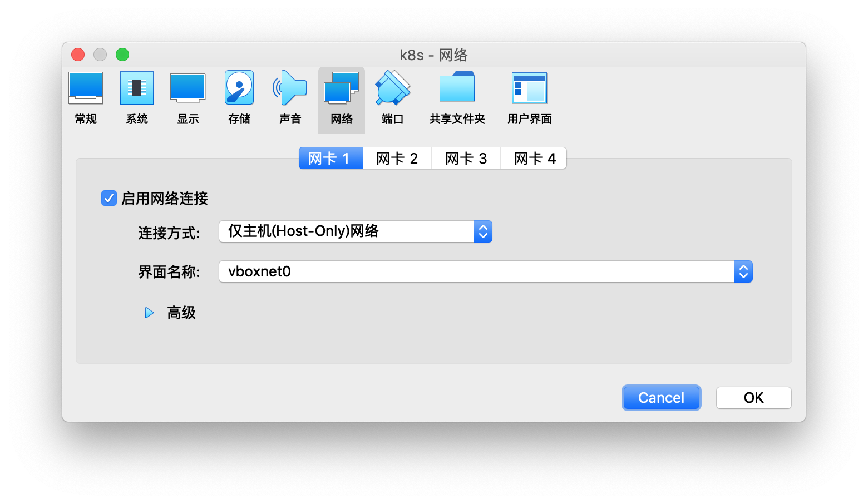Switch to the 网卡 2 tab
This screenshot has height=504, width=868.
tap(396, 158)
